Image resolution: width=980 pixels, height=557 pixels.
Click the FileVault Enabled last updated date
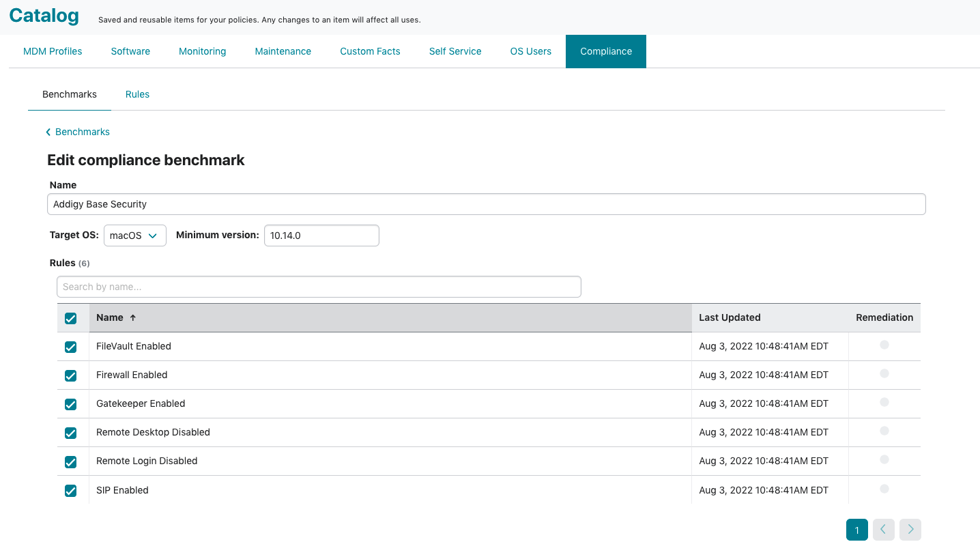[764, 346]
